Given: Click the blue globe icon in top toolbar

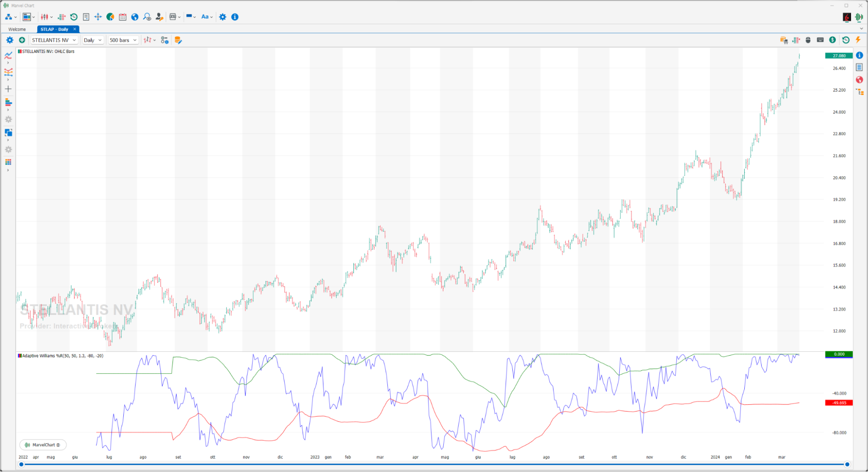Looking at the screenshot, I should pyautogui.click(x=135, y=17).
